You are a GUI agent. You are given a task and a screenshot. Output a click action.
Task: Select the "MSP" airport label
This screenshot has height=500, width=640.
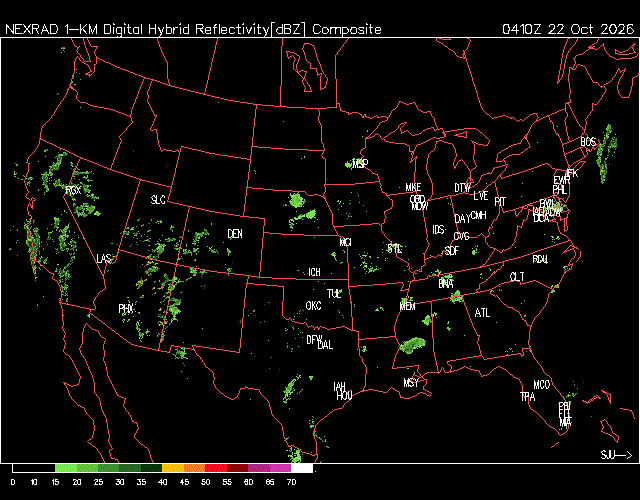pos(360,164)
